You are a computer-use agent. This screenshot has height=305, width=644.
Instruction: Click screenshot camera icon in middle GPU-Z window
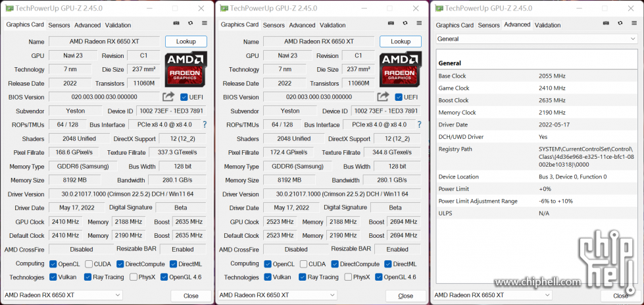coord(391,23)
